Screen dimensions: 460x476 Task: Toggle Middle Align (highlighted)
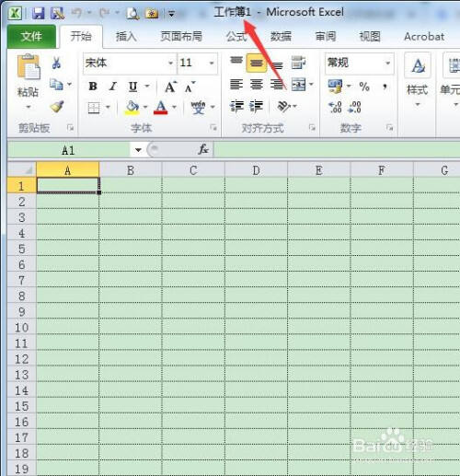(x=257, y=63)
